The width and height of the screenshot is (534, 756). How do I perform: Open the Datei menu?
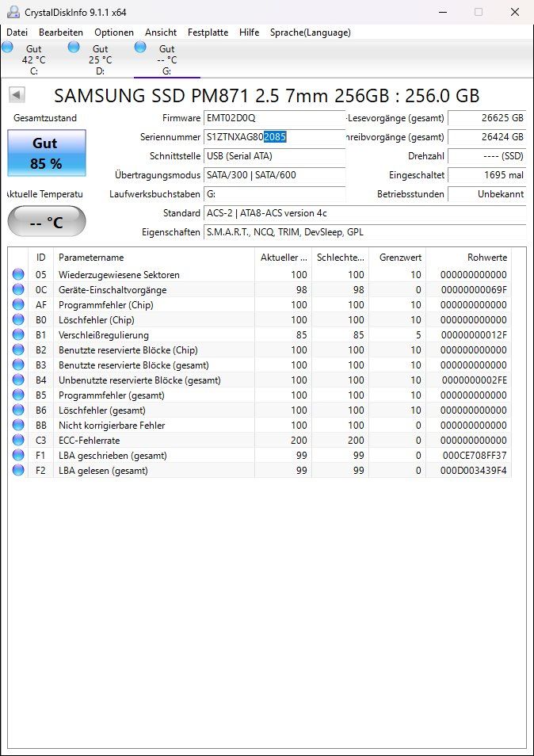pyautogui.click(x=17, y=32)
